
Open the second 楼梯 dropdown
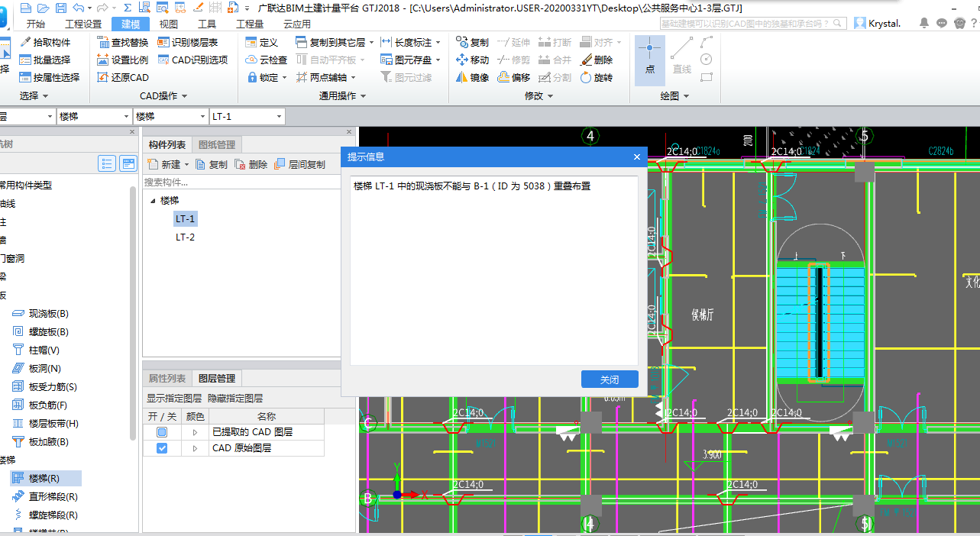click(x=203, y=117)
